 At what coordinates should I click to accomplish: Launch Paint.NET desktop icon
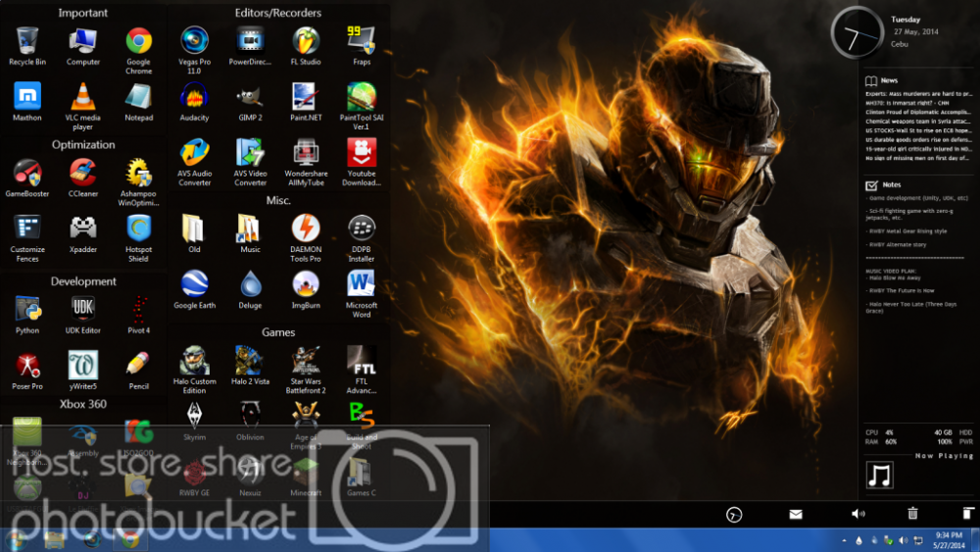coord(306,97)
